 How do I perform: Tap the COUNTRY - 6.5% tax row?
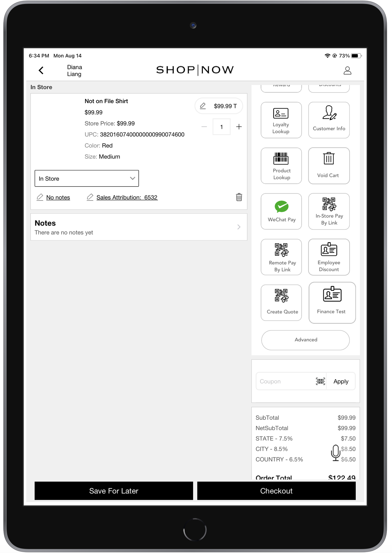(306, 459)
